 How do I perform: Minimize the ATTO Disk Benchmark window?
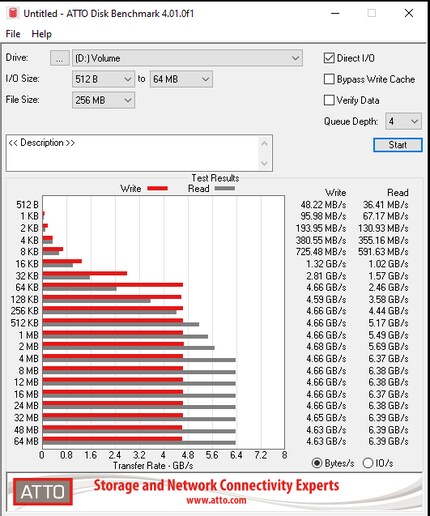pos(335,13)
